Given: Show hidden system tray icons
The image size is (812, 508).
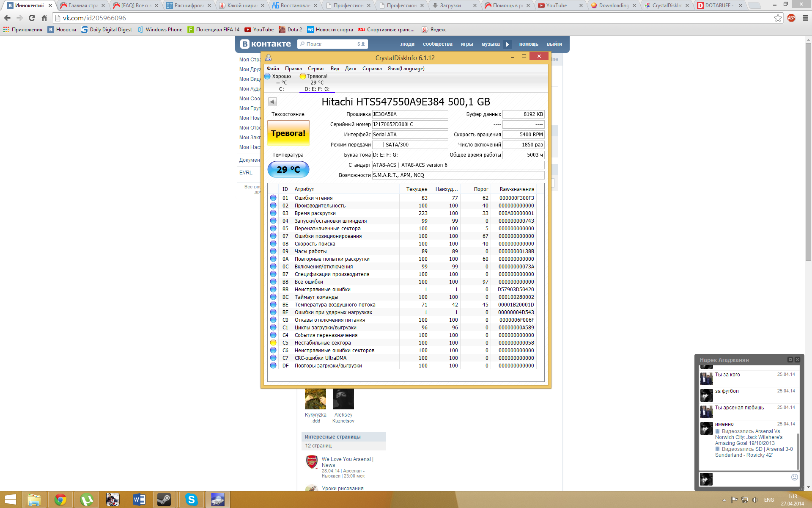Looking at the screenshot, I should pyautogui.click(x=724, y=500).
